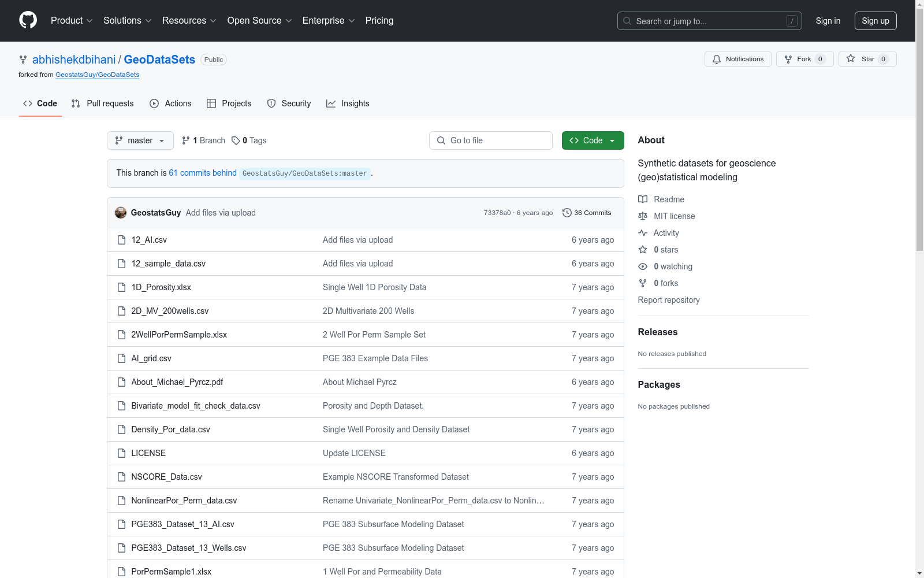Expand the Open Source menu
The width and height of the screenshot is (924, 578).
[x=260, y=20]
